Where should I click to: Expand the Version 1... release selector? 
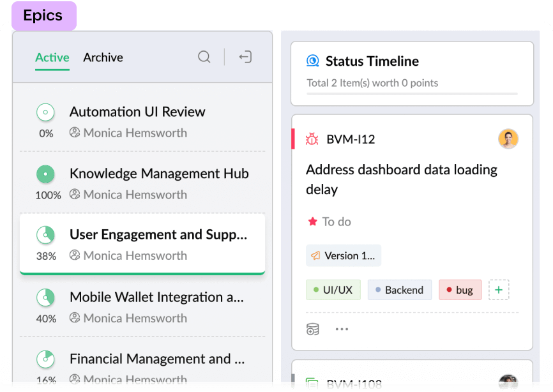344,255
